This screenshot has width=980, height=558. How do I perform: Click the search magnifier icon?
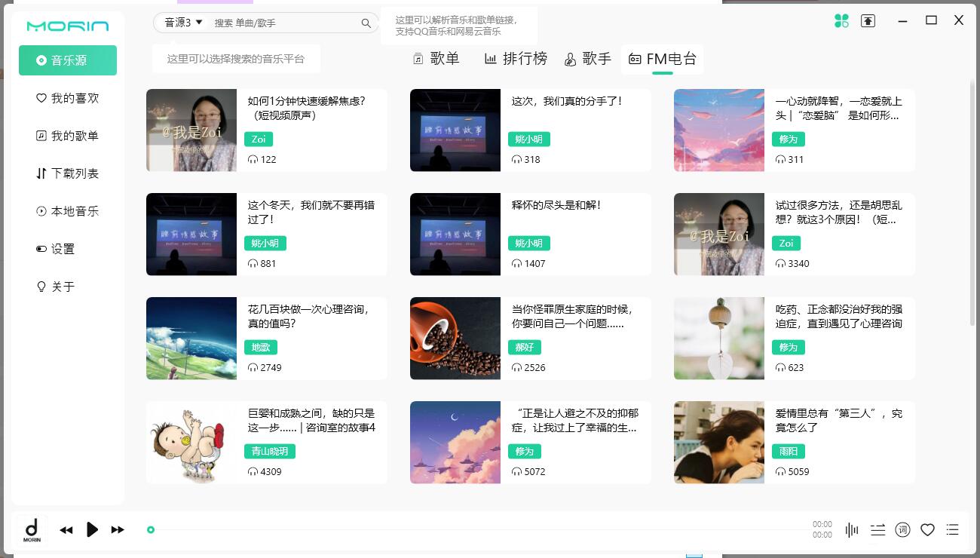click(x=366, y=23)
